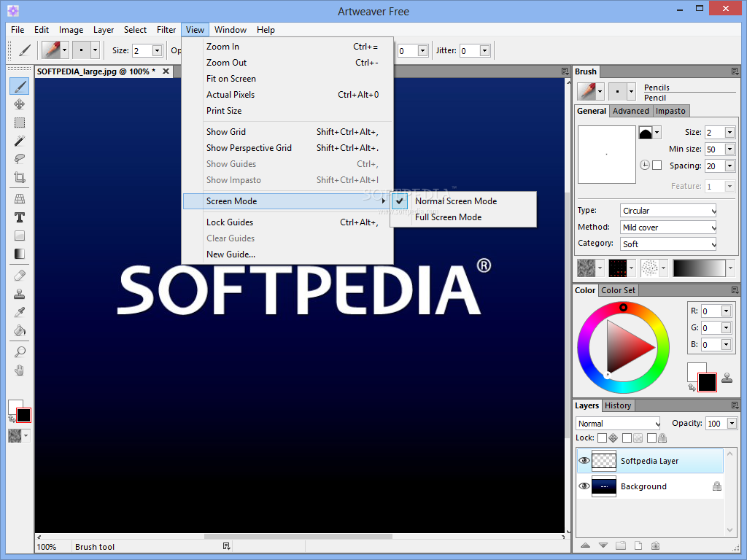Screen dimensions: 747x560
Task: Open the Filter menu
Action: coord(166,29)
